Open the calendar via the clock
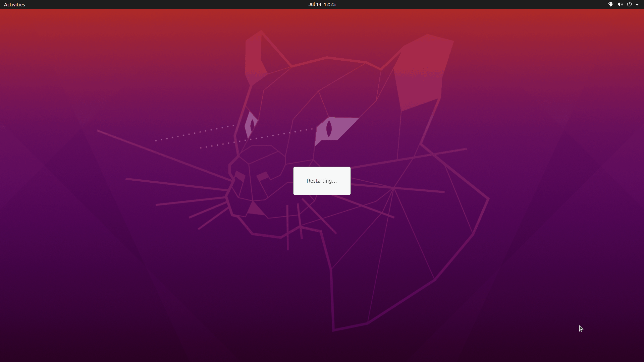Viewport: 644px width, 362px height. 322,4
